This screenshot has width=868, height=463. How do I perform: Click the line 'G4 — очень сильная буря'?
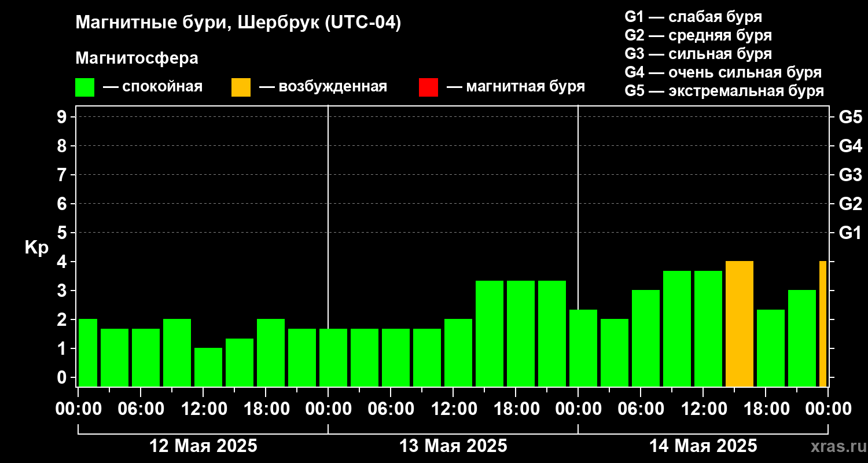pyautogui.click(x=723, y=72)
